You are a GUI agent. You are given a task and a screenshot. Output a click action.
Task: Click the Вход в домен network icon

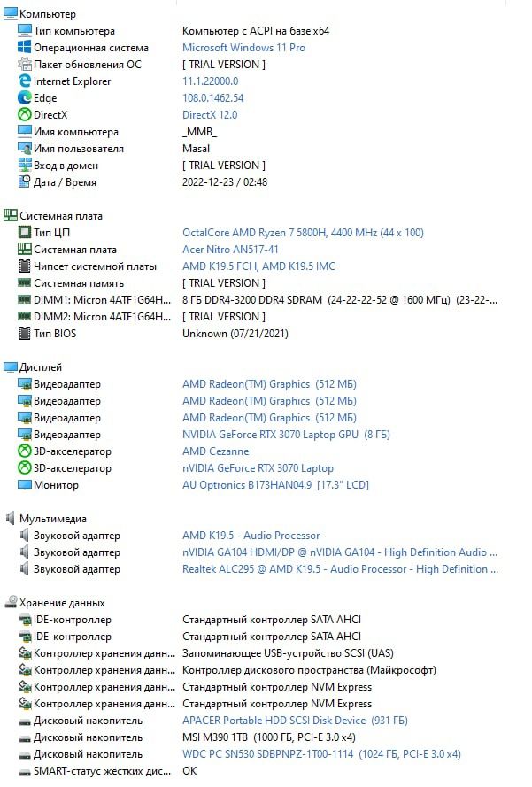[25, 166]
